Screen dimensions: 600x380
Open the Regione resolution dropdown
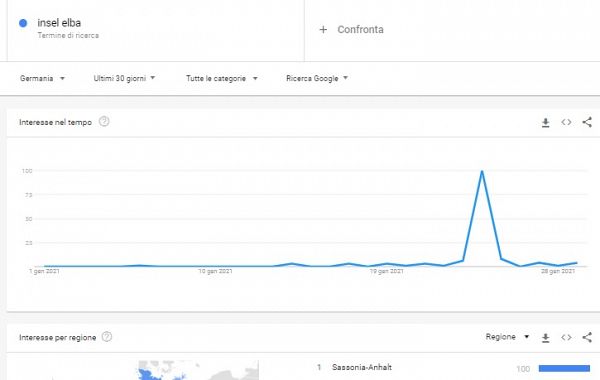pos(507,337)
